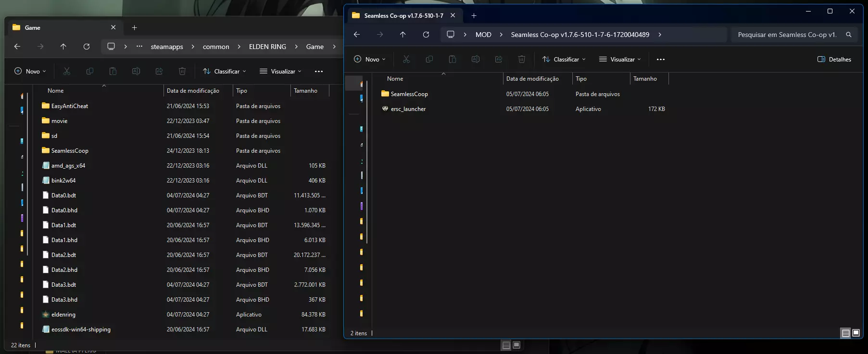
Task: Go back in the Game explorer window
Action: (17, 47)
